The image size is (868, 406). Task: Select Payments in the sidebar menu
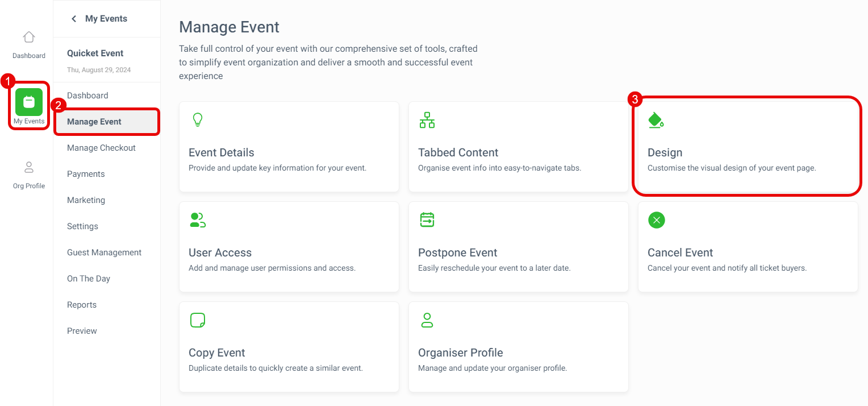tap(86, 174)
